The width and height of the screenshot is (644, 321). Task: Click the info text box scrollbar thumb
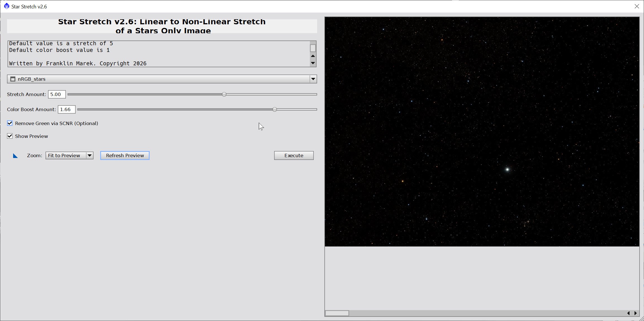click(x=313, y=48)
